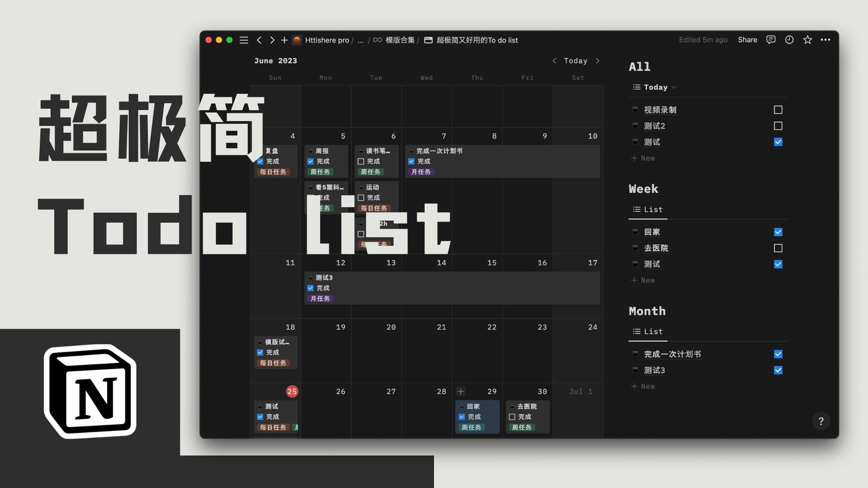
Task: Toggle 完成 on 周报 calendar card
Action: [x=311, y=161]
